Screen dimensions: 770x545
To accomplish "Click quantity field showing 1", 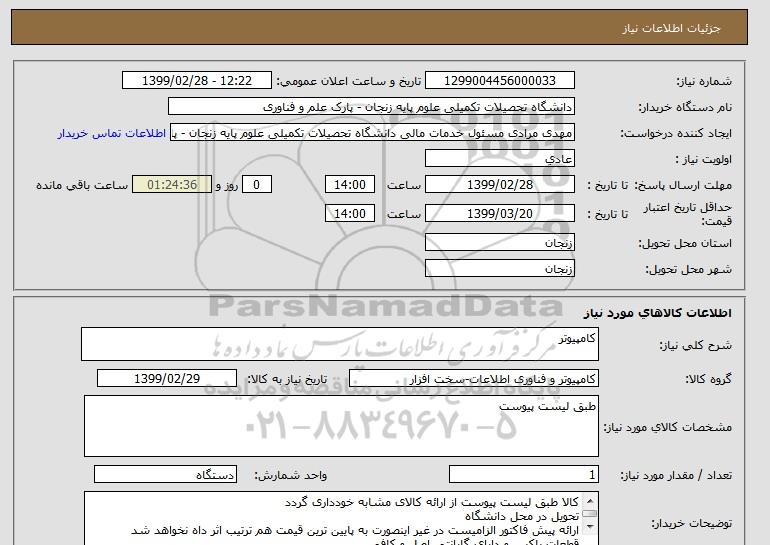I will click(x=524, y=474).
